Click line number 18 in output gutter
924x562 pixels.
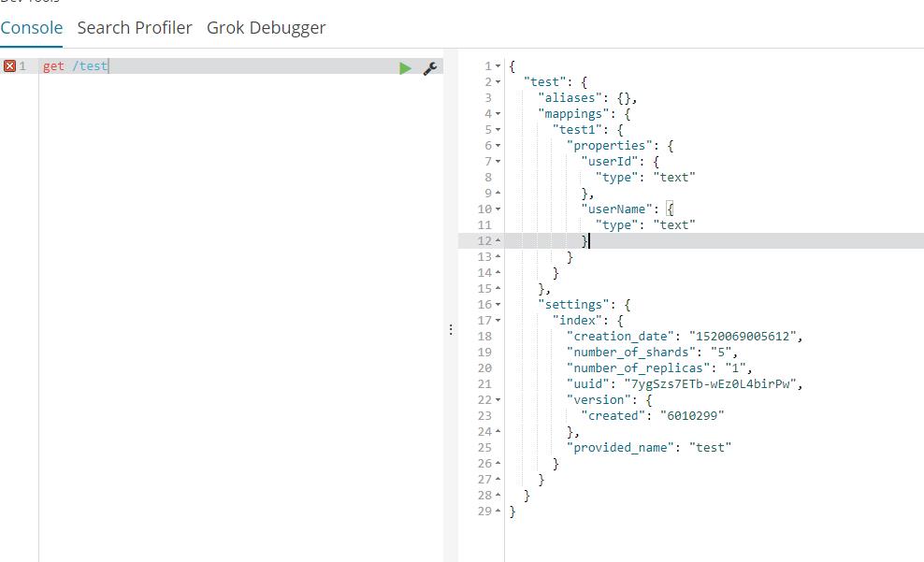pos(484,337)
